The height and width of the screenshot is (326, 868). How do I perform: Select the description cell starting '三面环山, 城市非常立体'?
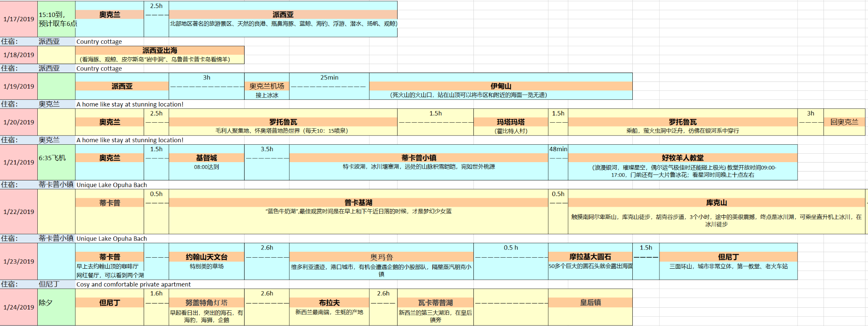tap(729, 266)
